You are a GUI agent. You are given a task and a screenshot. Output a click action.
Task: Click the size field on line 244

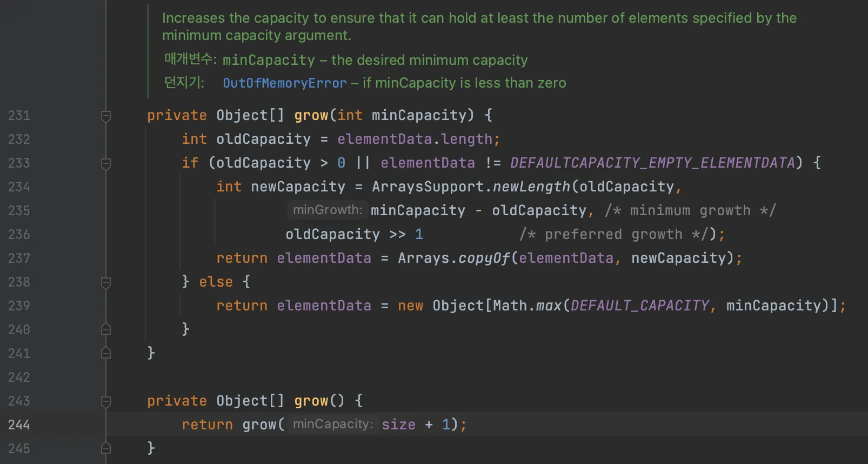(x=399, y=425)
